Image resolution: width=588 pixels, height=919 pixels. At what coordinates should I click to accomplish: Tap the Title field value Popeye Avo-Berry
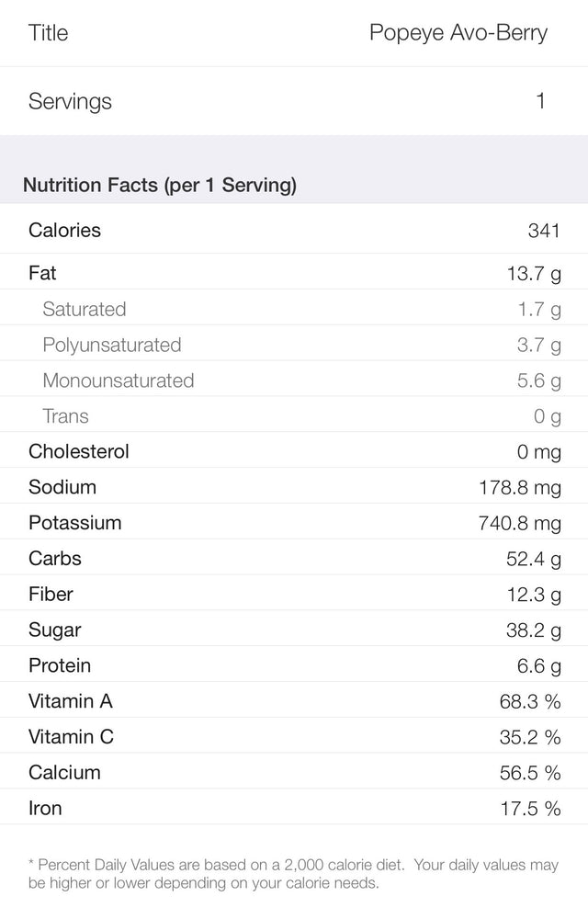pos(458,33)
